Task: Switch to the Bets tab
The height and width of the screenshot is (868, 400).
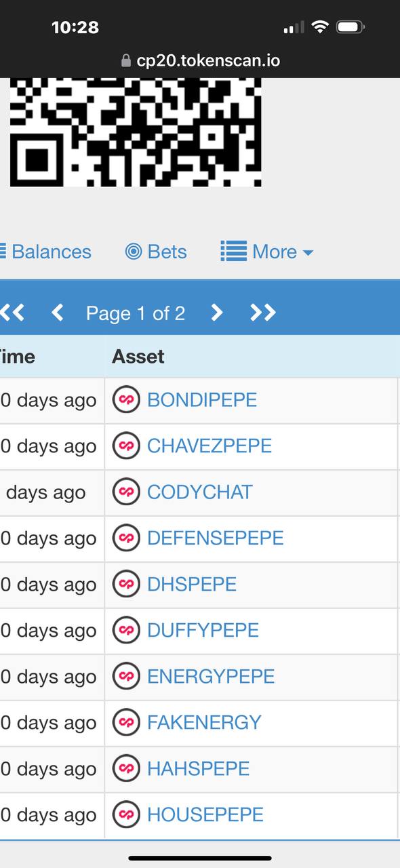Action: (156, 252)
